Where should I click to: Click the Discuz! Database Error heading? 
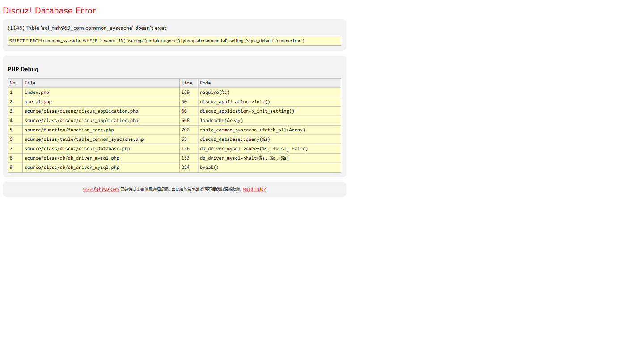[49, 10]
